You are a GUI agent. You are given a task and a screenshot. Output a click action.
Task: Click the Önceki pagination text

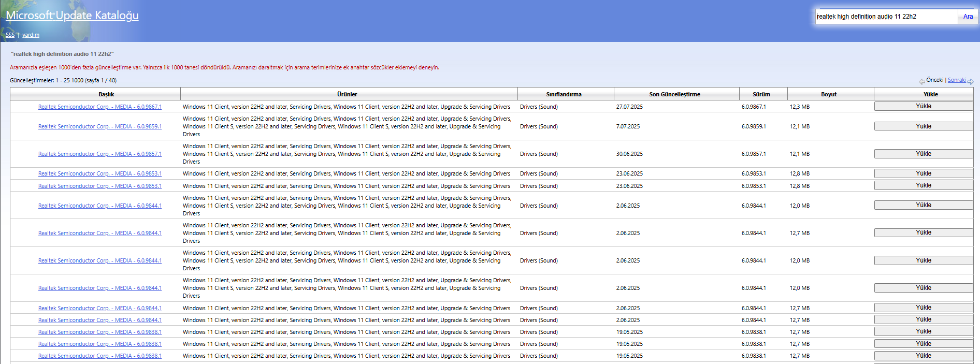click(935, 80)
